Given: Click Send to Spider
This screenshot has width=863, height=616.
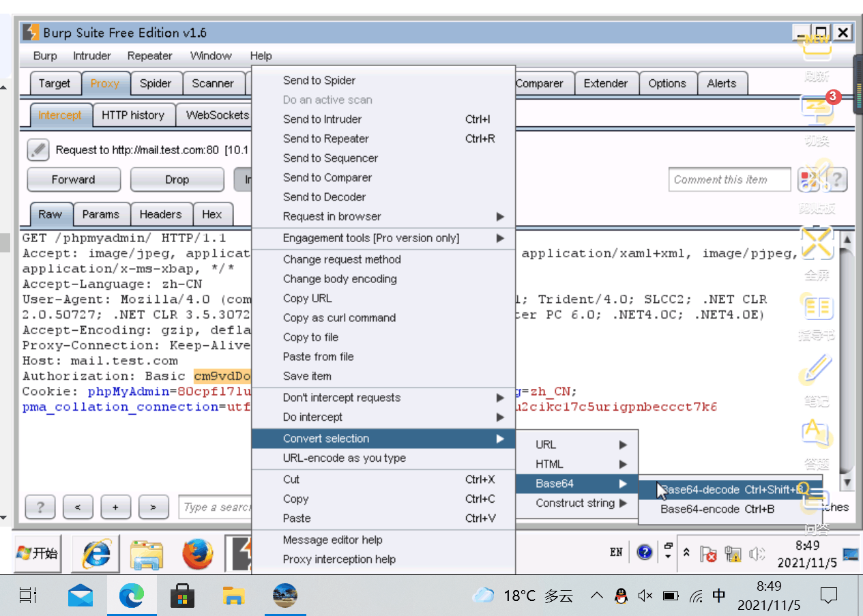Looking at the screenshot, I should (383, 80).
